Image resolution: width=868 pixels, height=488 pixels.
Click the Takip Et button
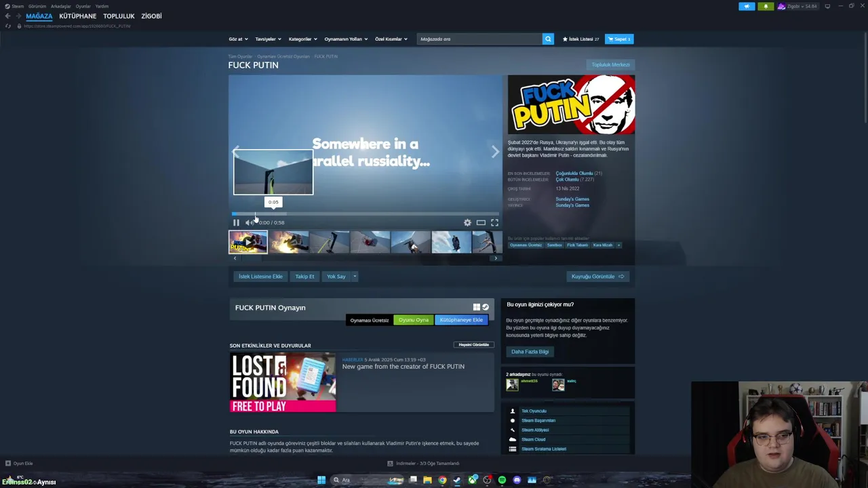point(304,277)
